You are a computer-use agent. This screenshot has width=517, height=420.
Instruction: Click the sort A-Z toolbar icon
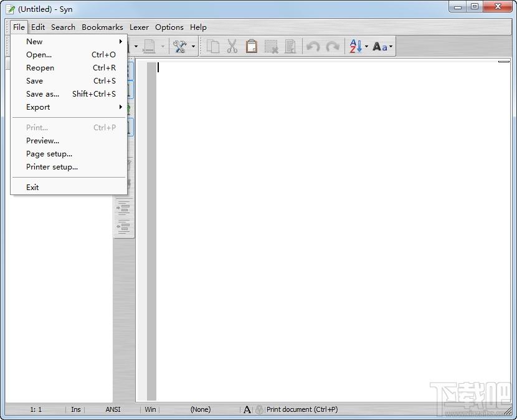354,47
